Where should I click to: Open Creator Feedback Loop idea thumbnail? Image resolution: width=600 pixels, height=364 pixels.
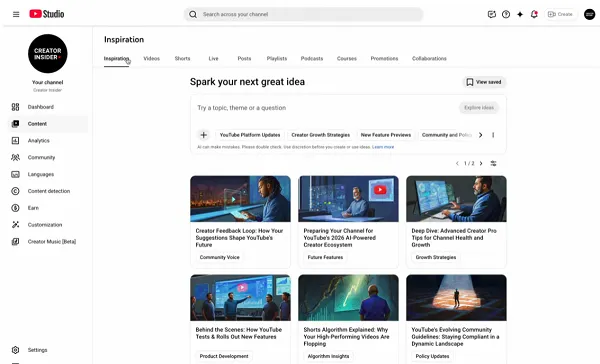[x=240, y=199]
